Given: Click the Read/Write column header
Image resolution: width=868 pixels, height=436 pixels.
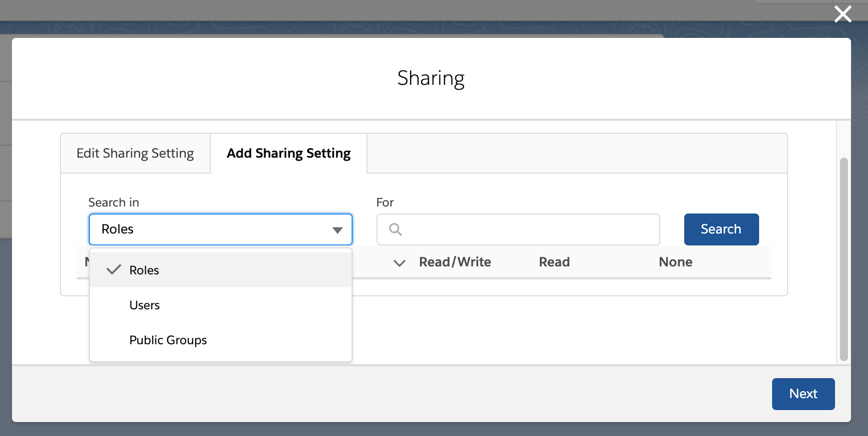Looking at the screenshot, I should coord(455,262).
